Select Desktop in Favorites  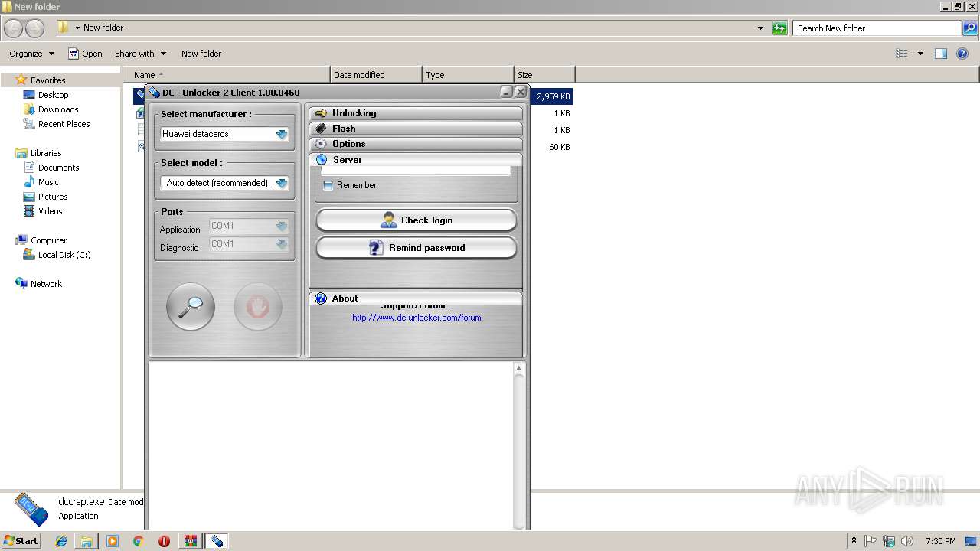point(53,95)
